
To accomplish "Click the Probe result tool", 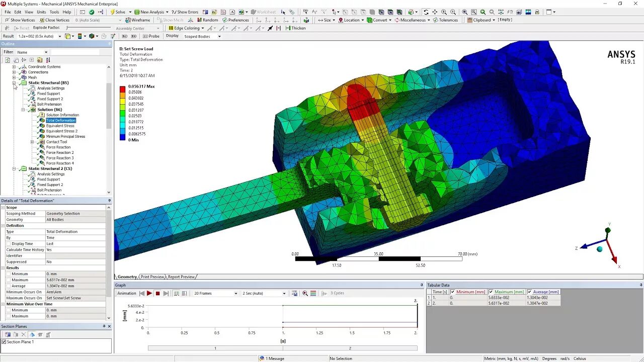I will (x=151, y=36).
